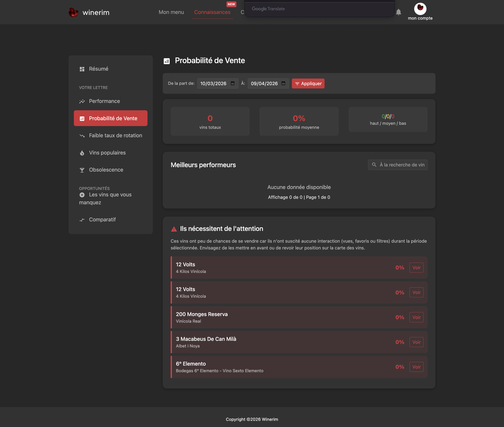Click the 200 Monges Reserva wine name

tap(202, 314)
